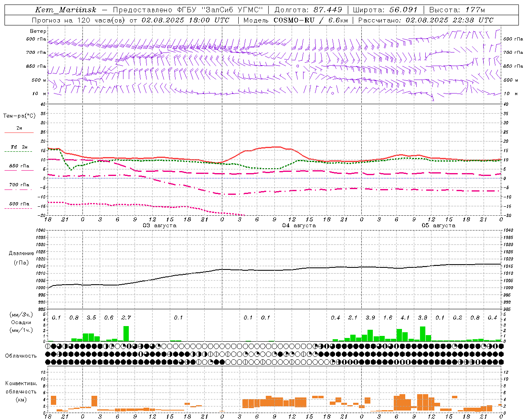Click the green dashed 'Td 2м' legend entry
525x420 pixels.
pyautogui.click(x=19, y=148)
